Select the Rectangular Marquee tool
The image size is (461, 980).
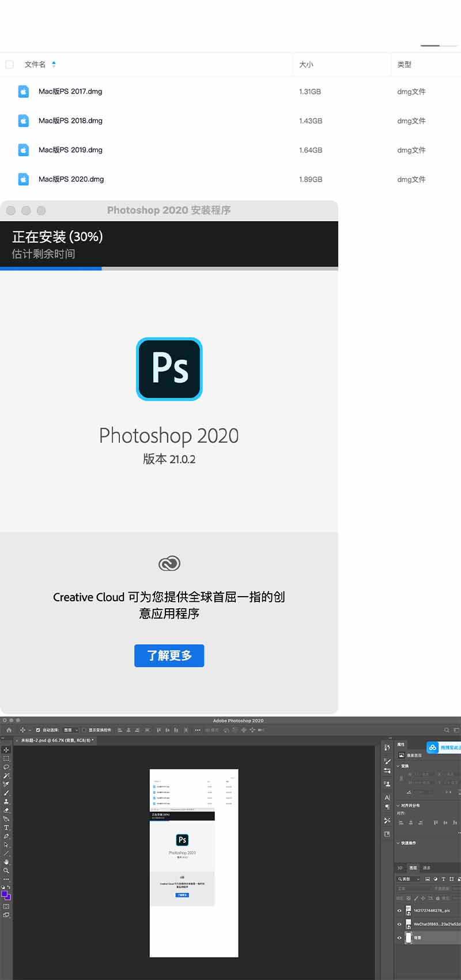(6, 759)
